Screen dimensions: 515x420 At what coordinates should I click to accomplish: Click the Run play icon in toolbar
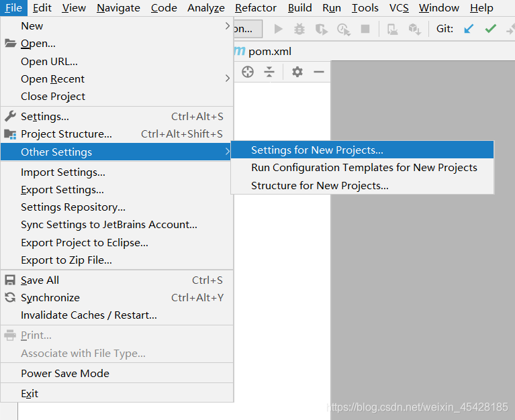(x=278, y=30)
